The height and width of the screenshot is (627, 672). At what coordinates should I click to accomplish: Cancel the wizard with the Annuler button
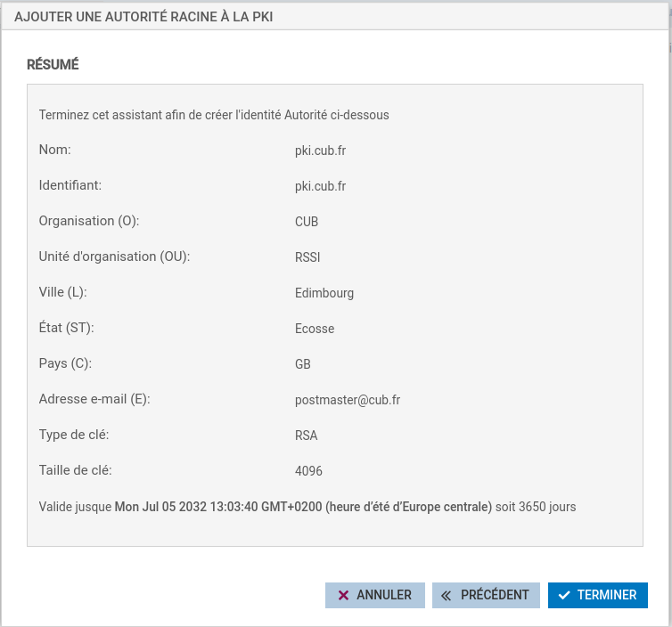coord(374,595)
